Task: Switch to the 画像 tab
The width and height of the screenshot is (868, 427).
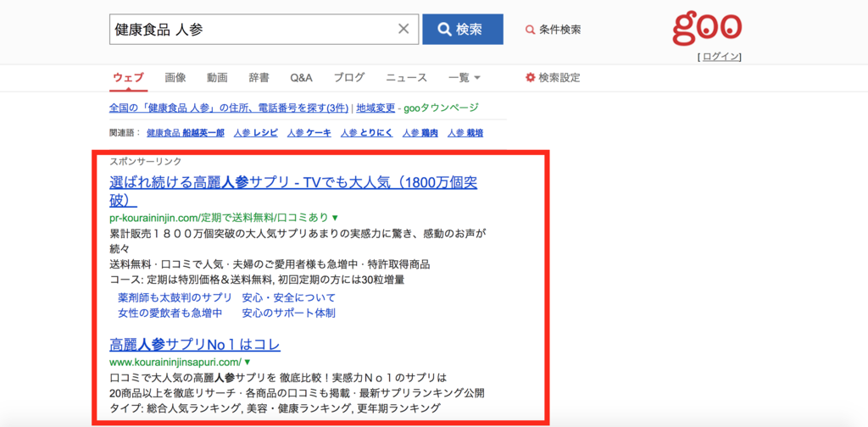Action: click(x=175, y=77)
